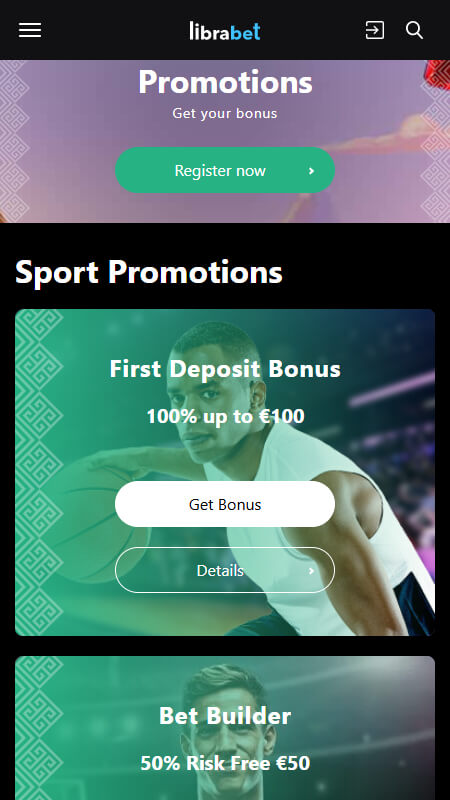The image size is (450, 800).
Task: Click the Bet Builder promotion title
Action: point(225,715)
